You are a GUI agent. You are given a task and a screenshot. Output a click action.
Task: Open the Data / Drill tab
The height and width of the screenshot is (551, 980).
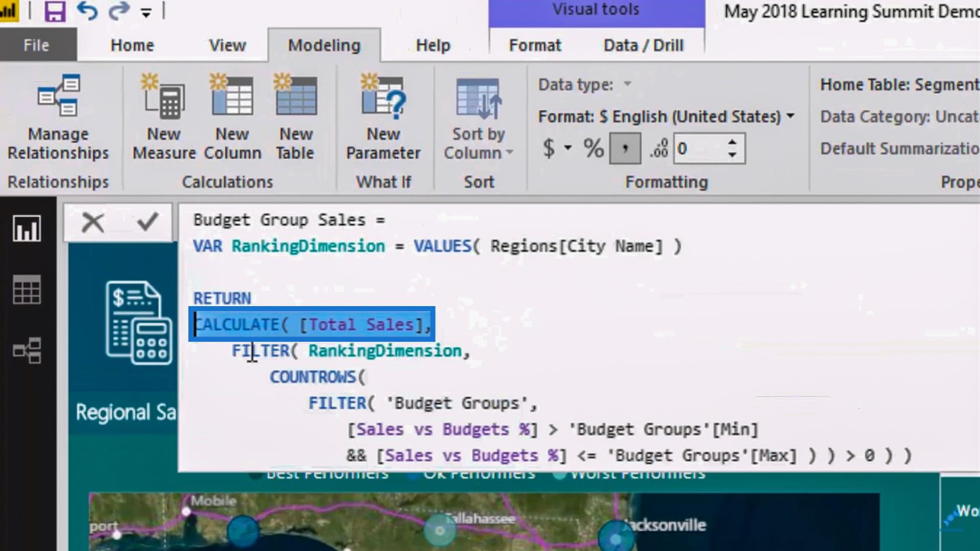(643, 45)
